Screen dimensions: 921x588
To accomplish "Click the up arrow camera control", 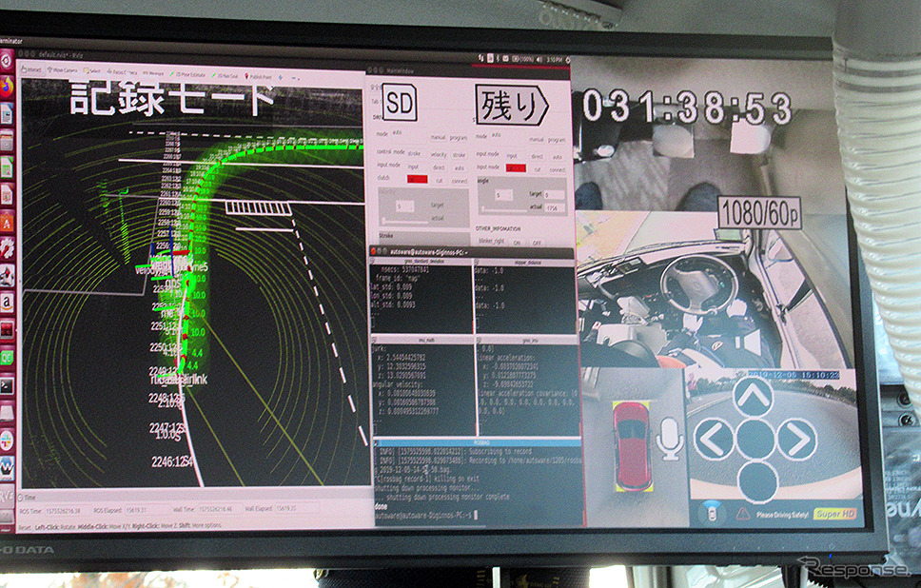I will click(x=753, y=397).
